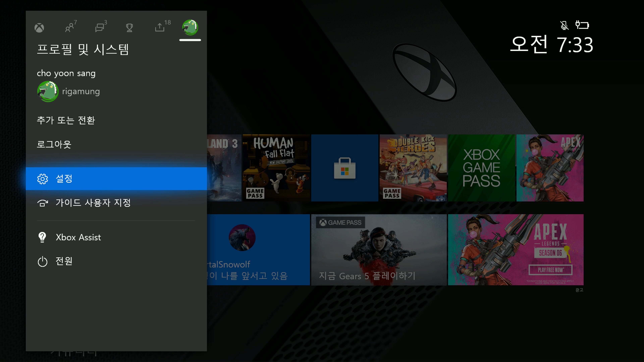Click the partially visible LAND 3 game tile
Image resolution: width=644 pixels, height=362 pixels.
224,168
